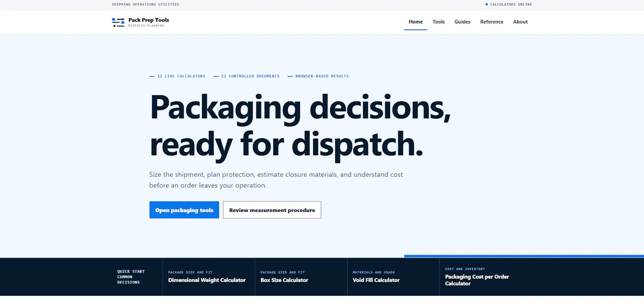Click the CALCULATORS ONLINE status text

point(511,4)
